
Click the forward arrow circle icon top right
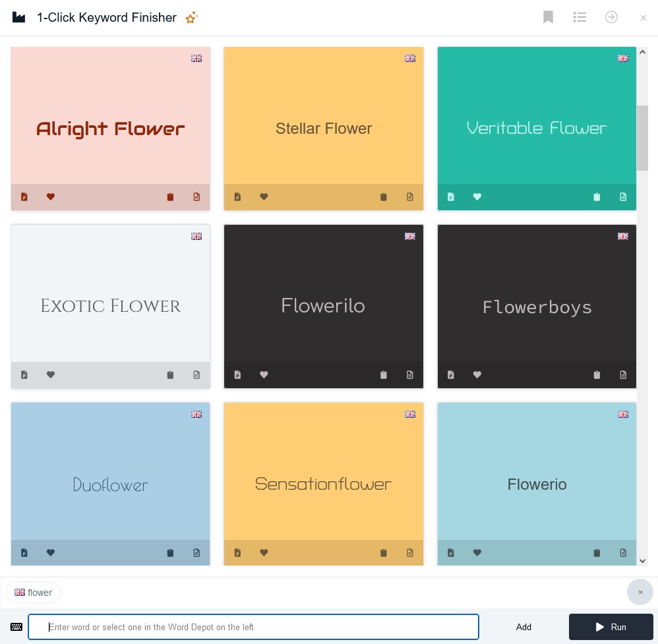click(611, 17)
